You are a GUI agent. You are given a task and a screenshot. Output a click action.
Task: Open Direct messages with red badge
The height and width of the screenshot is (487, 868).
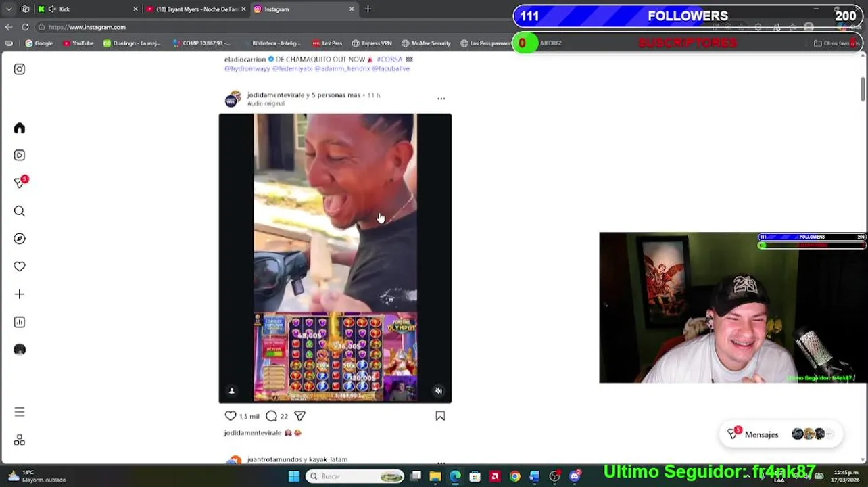coord(20,183)
